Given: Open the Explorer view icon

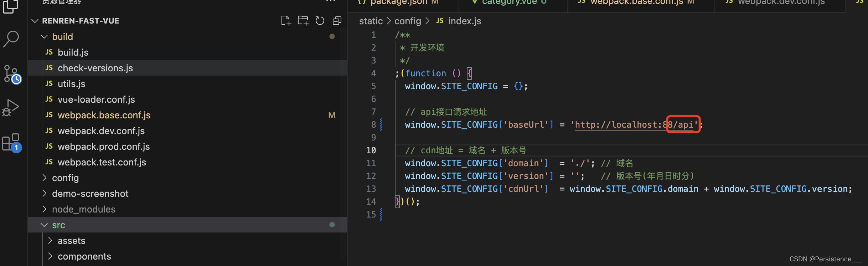Looking at the screenshot, I should click(x=10, y=6).
